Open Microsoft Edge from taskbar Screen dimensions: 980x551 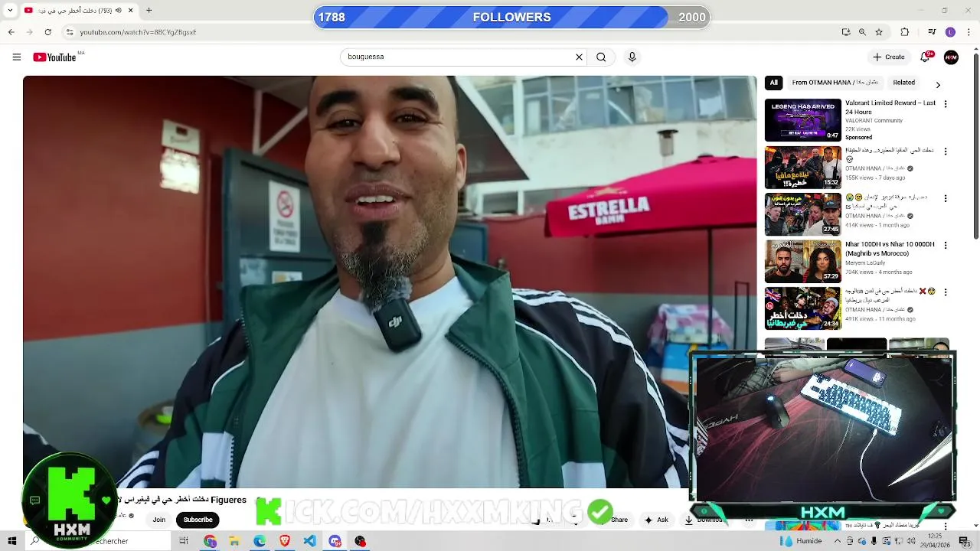click(x=260, y=541)
